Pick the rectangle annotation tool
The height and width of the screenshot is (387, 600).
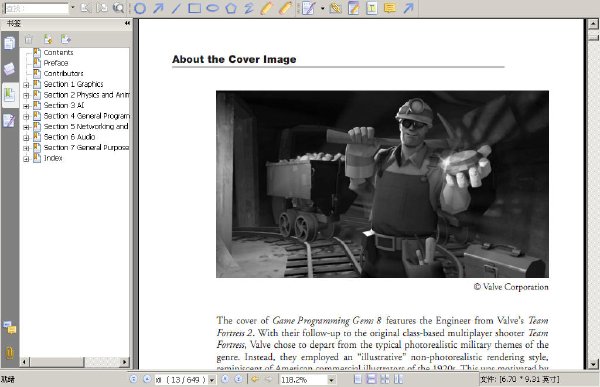194,8
